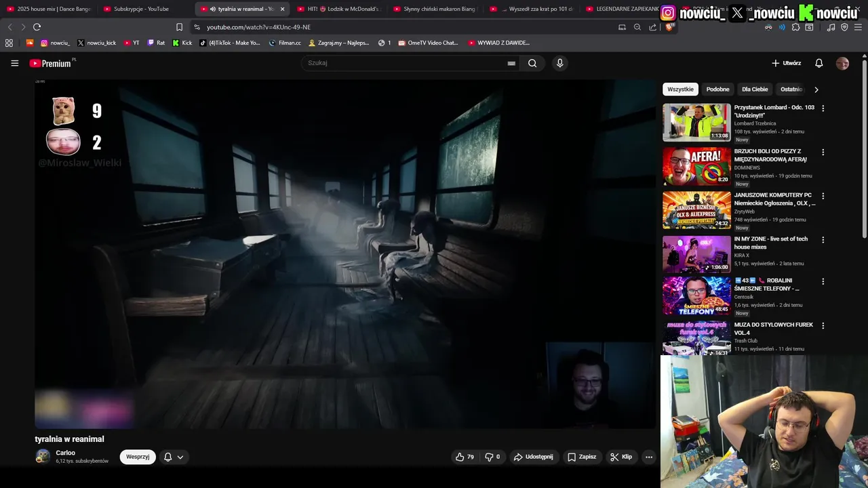Viewport: 868px width, 488px height.
Task: Open options for IN MY ZONE video
Action: 823,240
